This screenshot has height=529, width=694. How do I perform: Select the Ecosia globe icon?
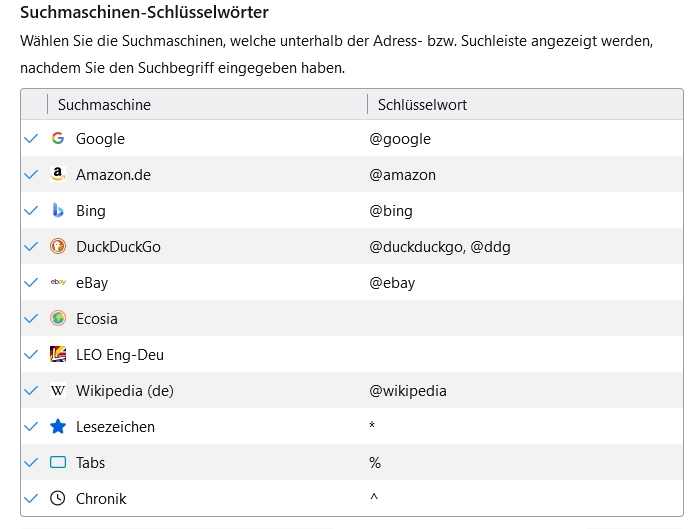[58, 319]
